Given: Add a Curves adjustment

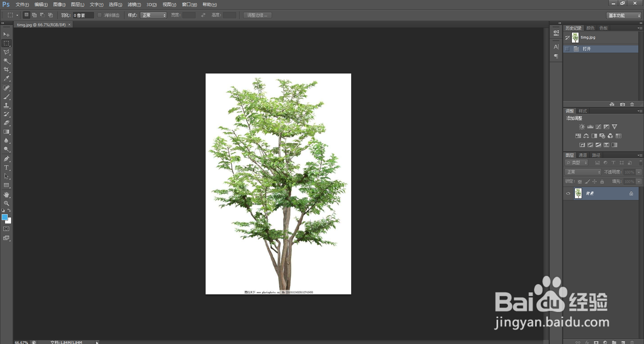Looking at the screenshot, I should (598, 127).
